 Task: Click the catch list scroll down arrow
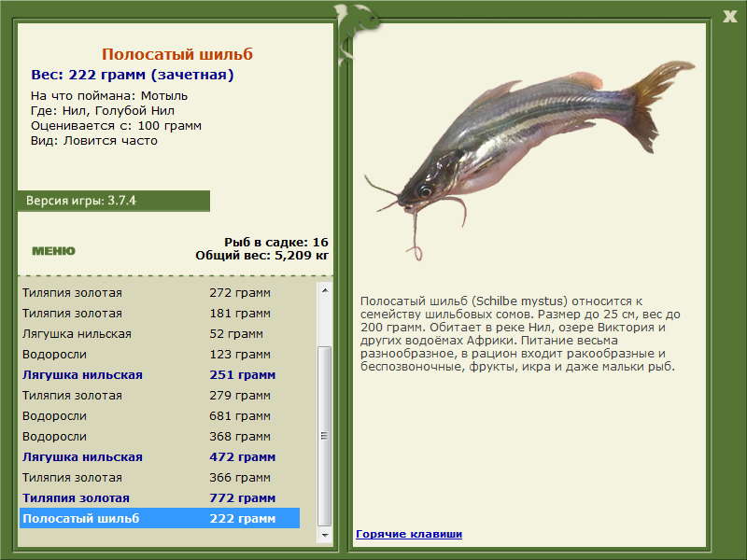pos(325,537)
